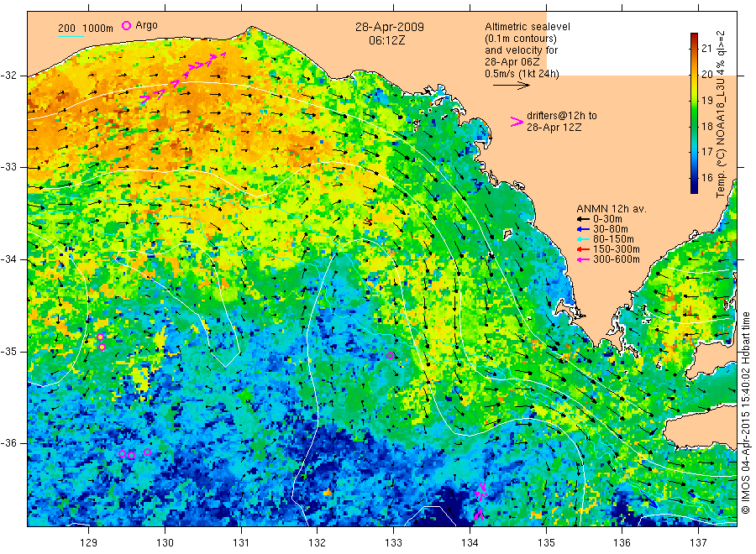
Task: Click the dark red top of temperature colorbar
Action: (x=694, y=37)
